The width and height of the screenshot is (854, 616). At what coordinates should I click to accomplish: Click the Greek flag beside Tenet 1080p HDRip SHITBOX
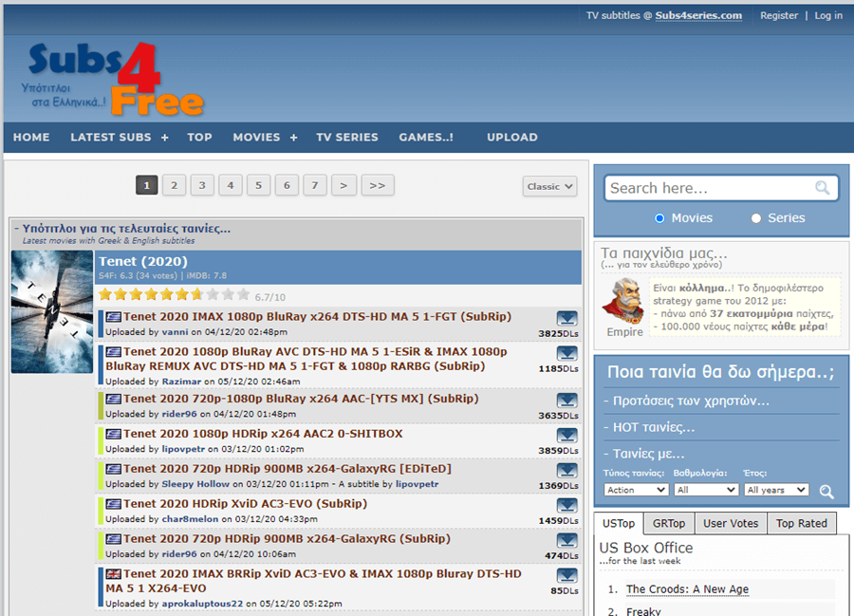(x=113, y=434)
